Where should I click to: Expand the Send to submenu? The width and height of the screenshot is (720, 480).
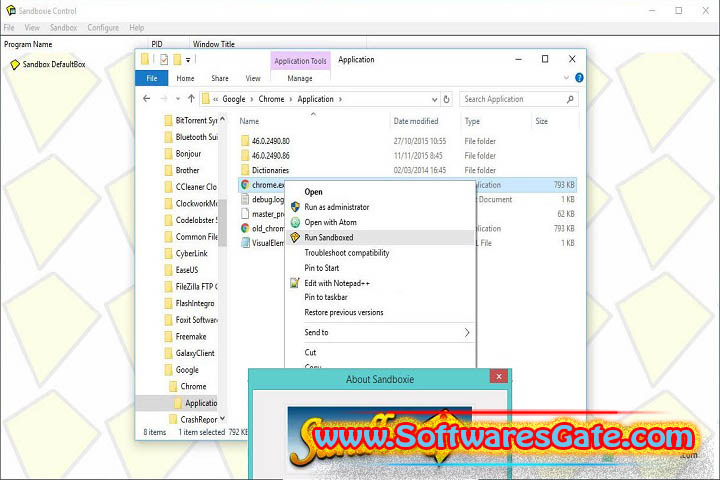tap(380, 333)
